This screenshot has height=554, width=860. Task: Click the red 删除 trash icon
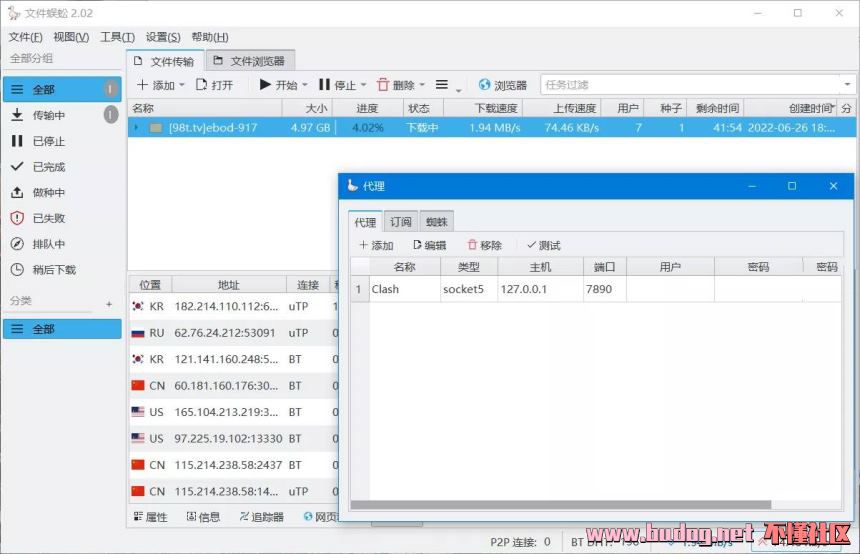pyautogui.click(x=383, y=85)
